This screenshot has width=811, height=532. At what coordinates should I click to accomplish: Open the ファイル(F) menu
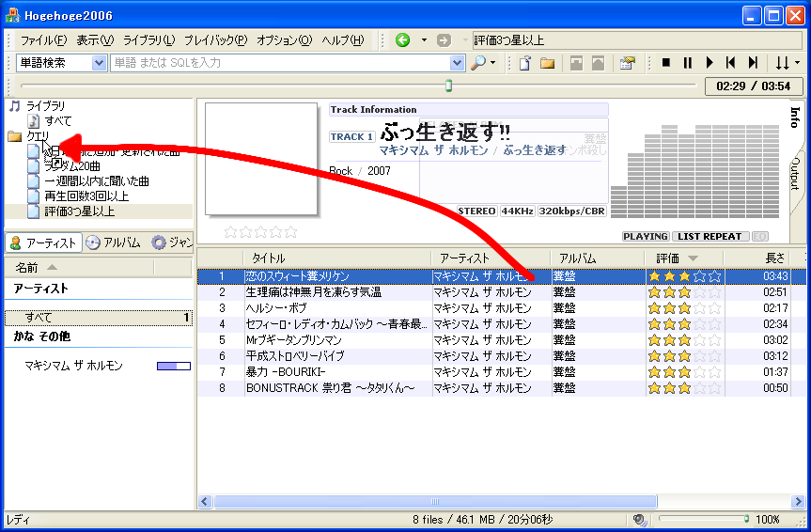click(x=43, y=39)
